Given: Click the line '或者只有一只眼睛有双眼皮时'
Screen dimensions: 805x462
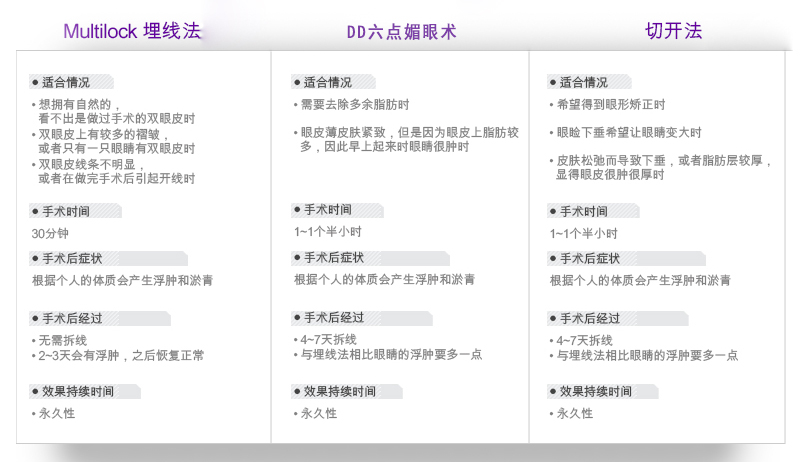Looking at the screenshot, I should (x=117, y=149).
